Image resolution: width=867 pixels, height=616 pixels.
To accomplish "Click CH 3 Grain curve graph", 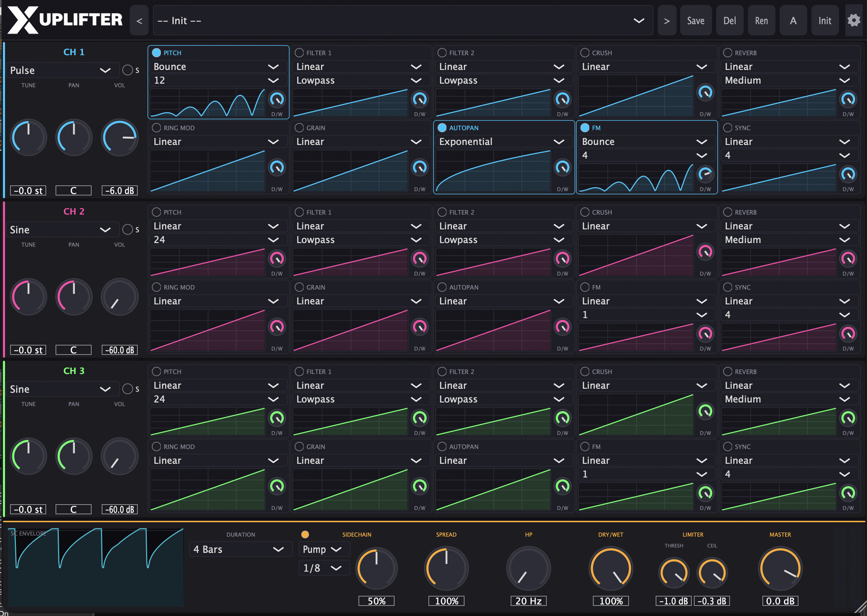I will [x=351, y=490].
